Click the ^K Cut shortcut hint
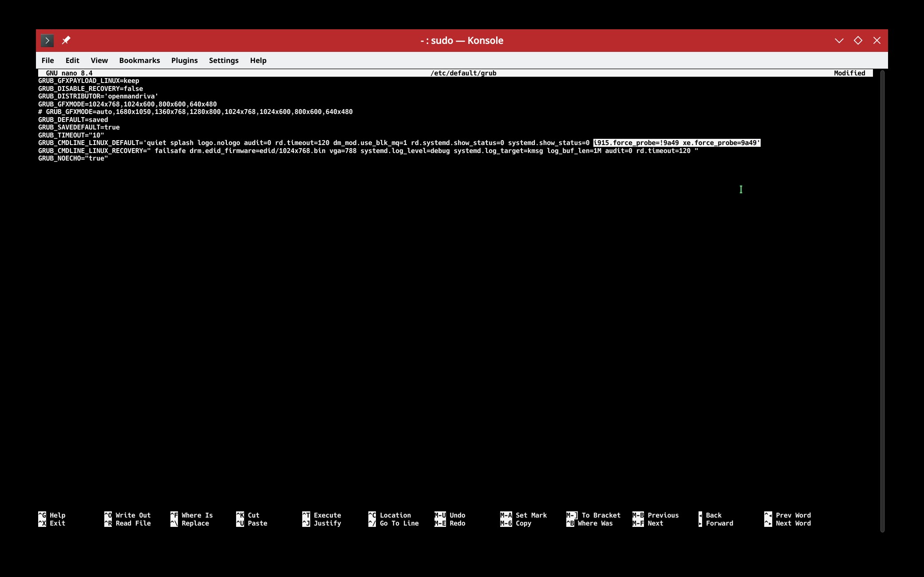 pos(248,515)
